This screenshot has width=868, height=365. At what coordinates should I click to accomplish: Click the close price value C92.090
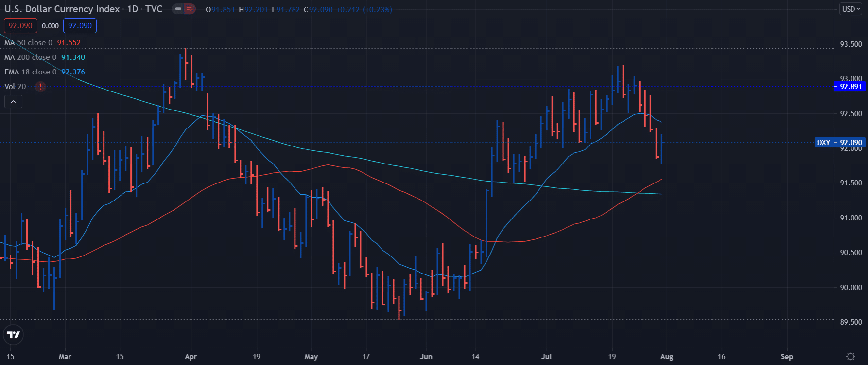[x=318, y=10]
